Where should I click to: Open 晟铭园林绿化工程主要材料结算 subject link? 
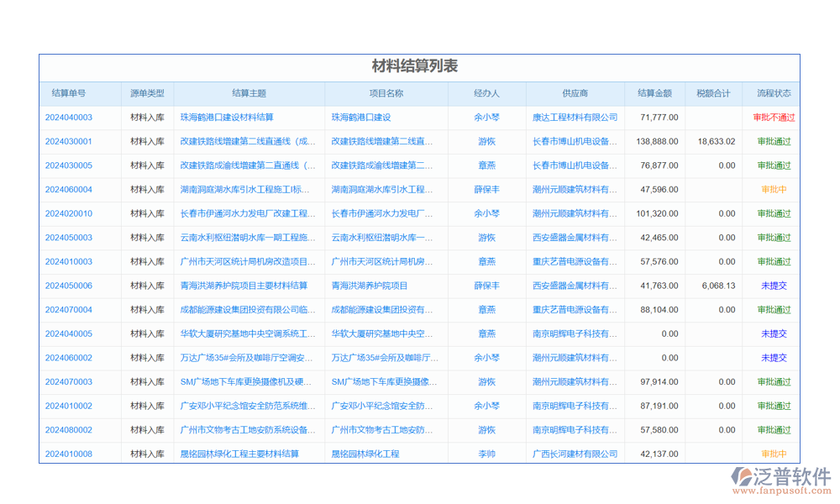click(239, 454)
